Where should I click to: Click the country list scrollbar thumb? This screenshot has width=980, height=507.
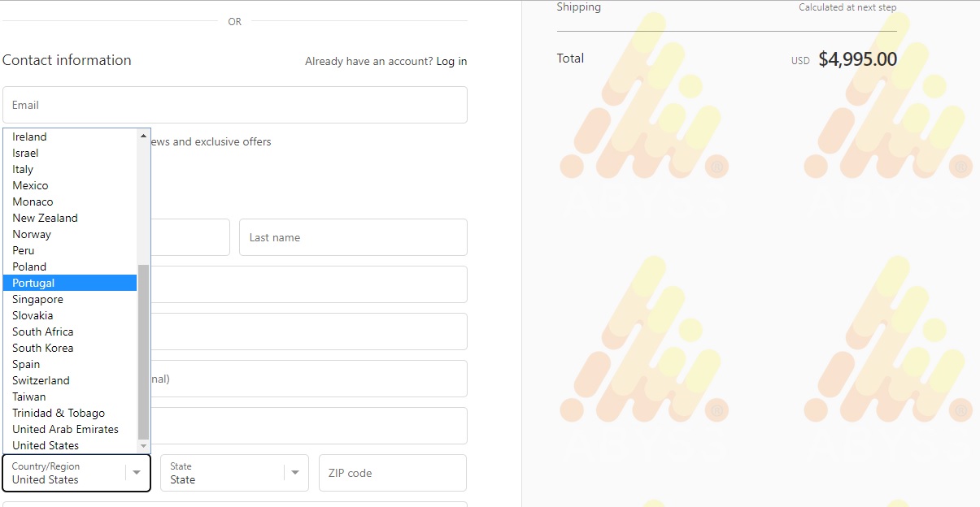pyautogui.click(x=144, y=352)
